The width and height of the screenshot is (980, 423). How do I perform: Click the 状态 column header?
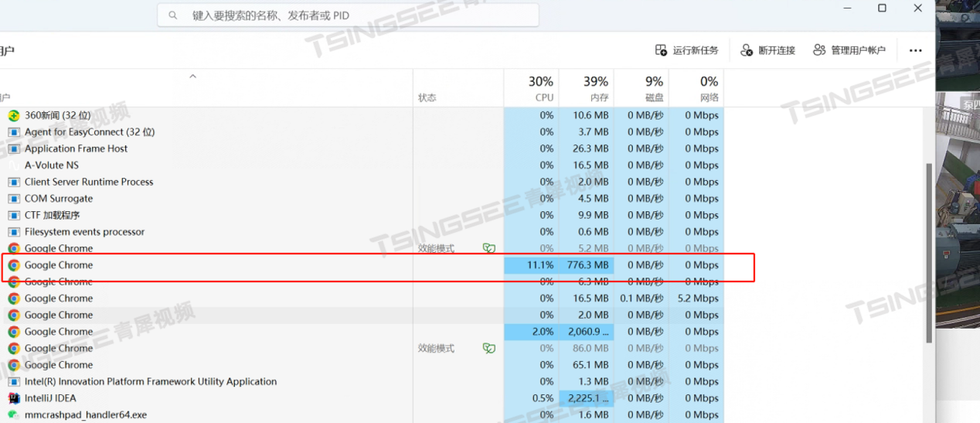(x=427, y=97)
